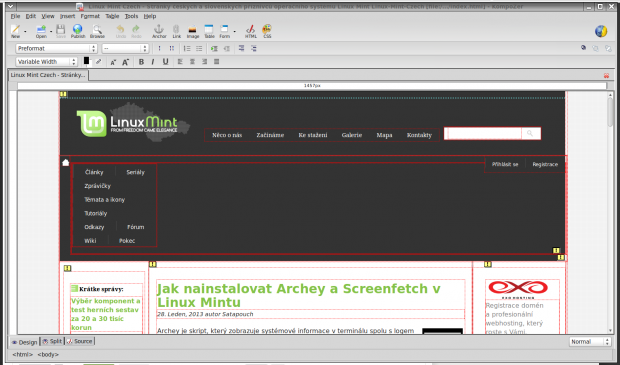
Task: Toggle Italic text formatting
Action: [x=153, y=62]
